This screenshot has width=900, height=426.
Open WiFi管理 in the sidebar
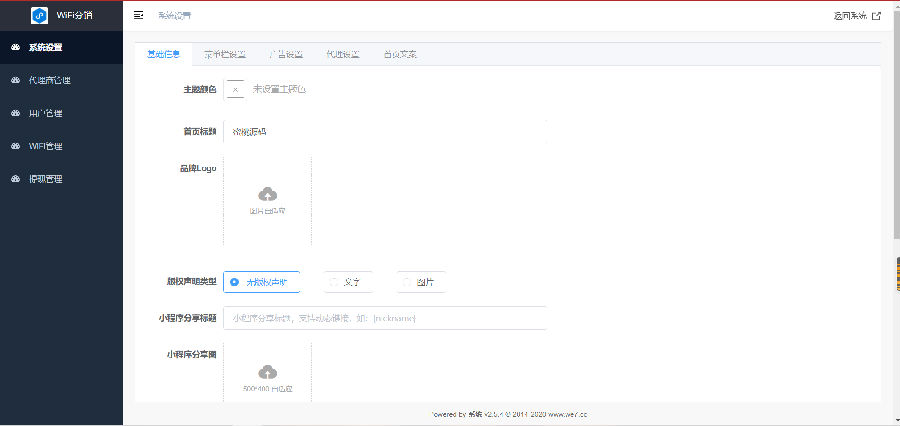(x=61, y=146)
